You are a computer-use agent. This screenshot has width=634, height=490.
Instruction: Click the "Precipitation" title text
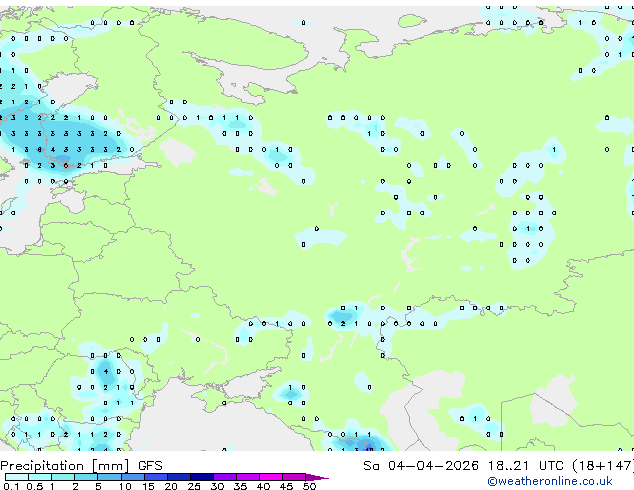42,466
